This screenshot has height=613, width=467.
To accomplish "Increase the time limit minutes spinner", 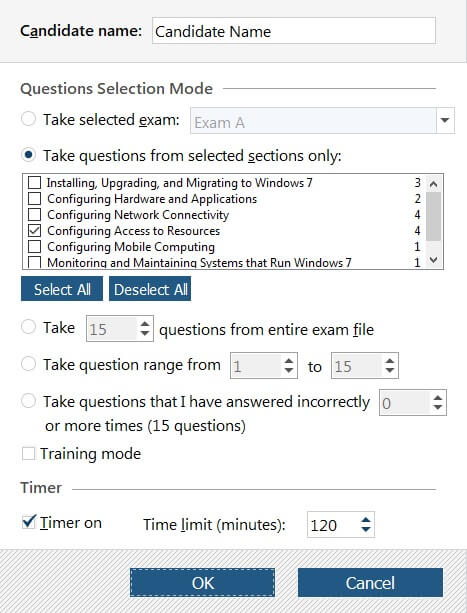I will 366,520.
